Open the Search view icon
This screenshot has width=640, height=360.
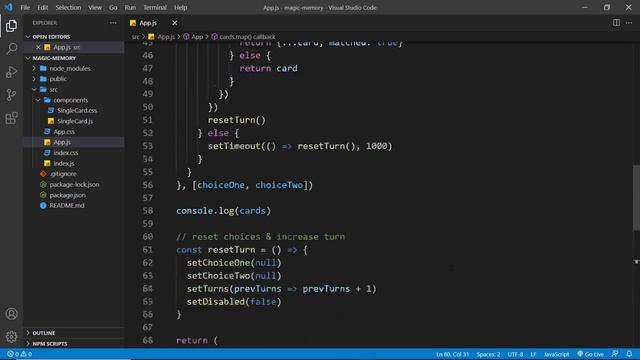(x=11, y=49)
